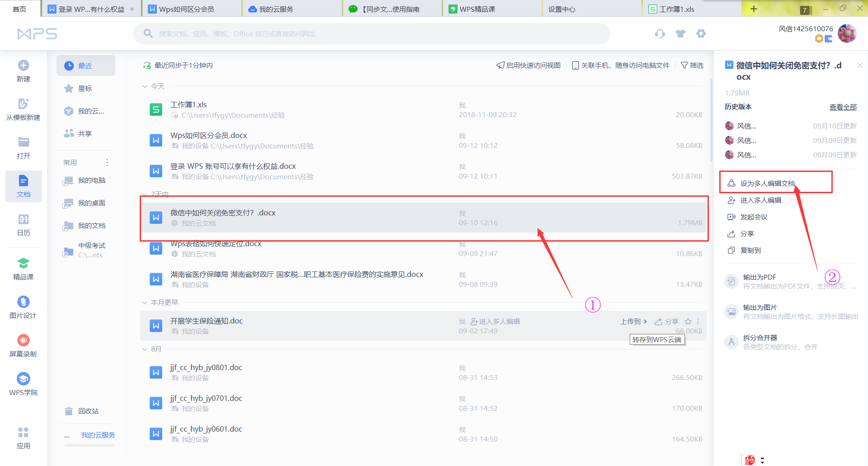Open the tab count badge 7

[x=805, y=10]
